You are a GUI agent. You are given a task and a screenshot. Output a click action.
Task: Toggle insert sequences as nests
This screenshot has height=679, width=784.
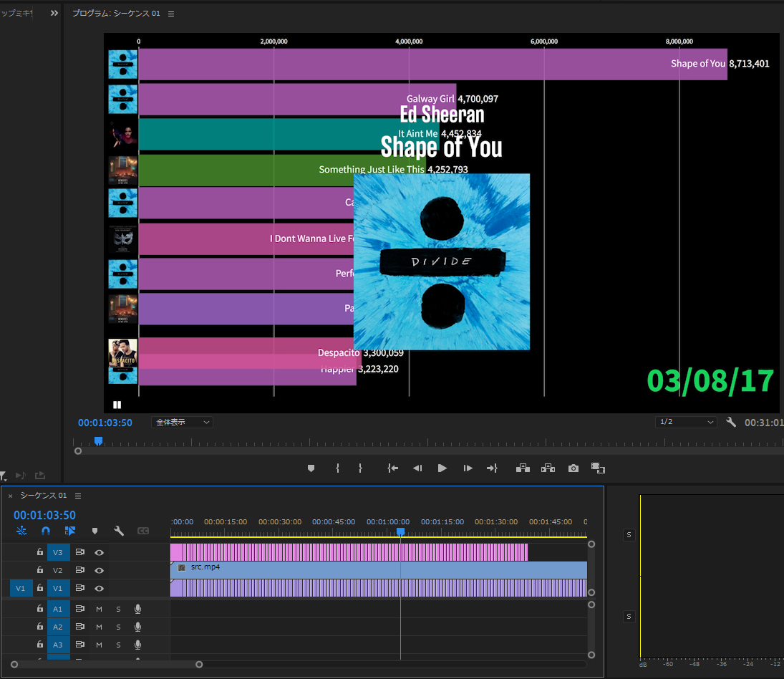tap(21, 531)
